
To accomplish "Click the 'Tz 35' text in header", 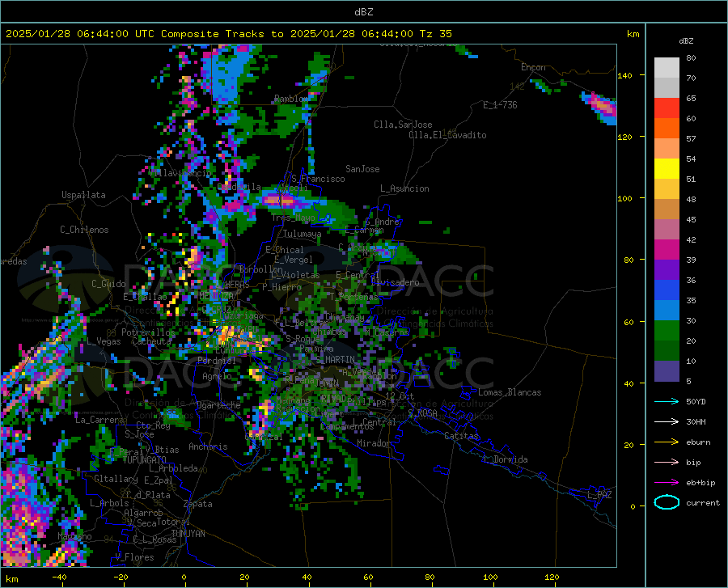I will pos(436,34).
